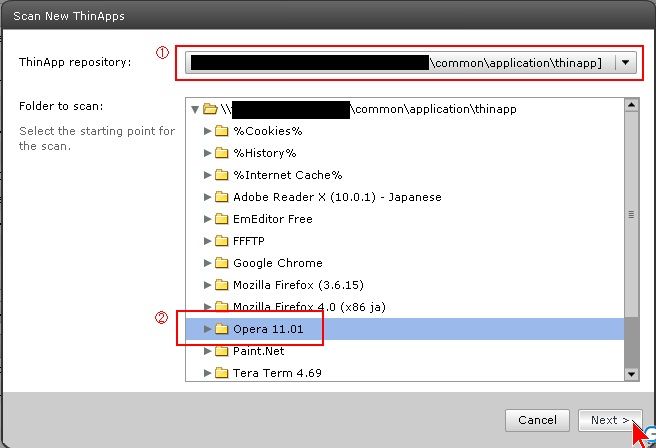Select the Opera 11.01 row text

tap(268, 329)
